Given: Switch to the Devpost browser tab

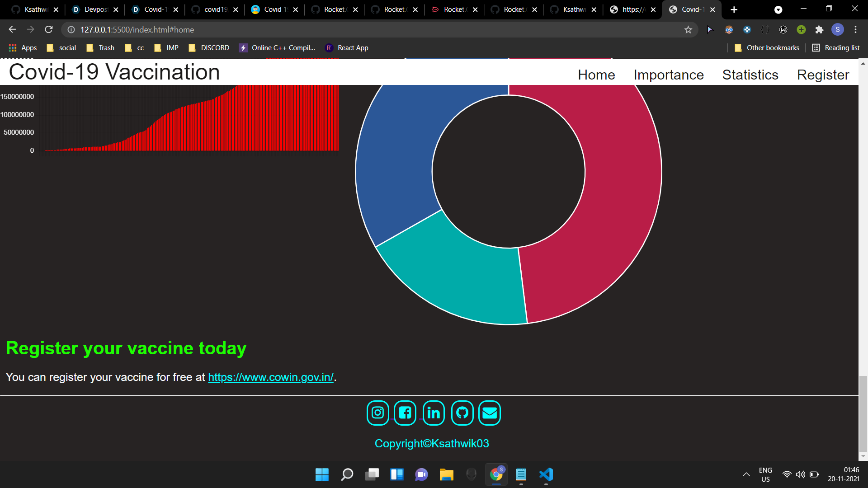Looking at the screenshot, I should [95, 9].
